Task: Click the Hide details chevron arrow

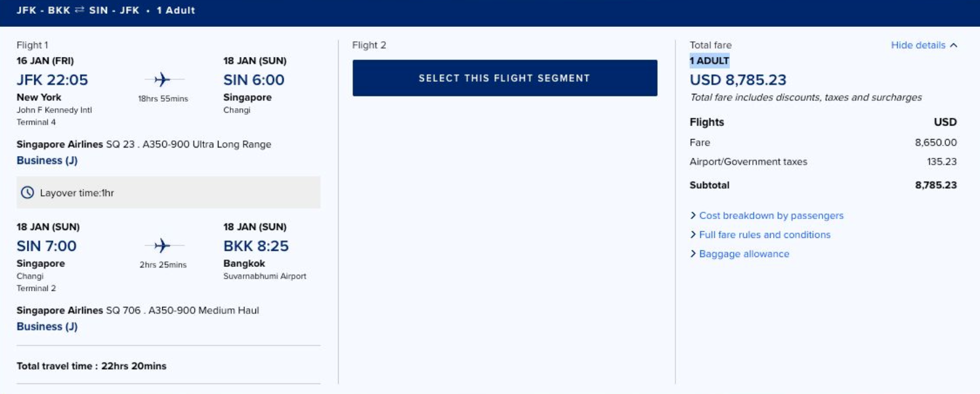Action: (x=954, y=45)
